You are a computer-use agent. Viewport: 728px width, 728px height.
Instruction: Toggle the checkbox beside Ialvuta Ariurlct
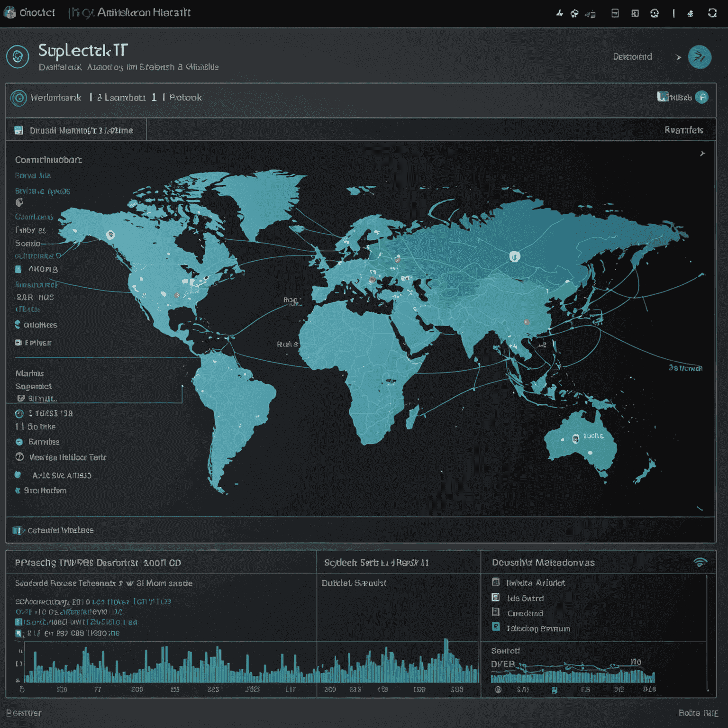pos(496,582)
